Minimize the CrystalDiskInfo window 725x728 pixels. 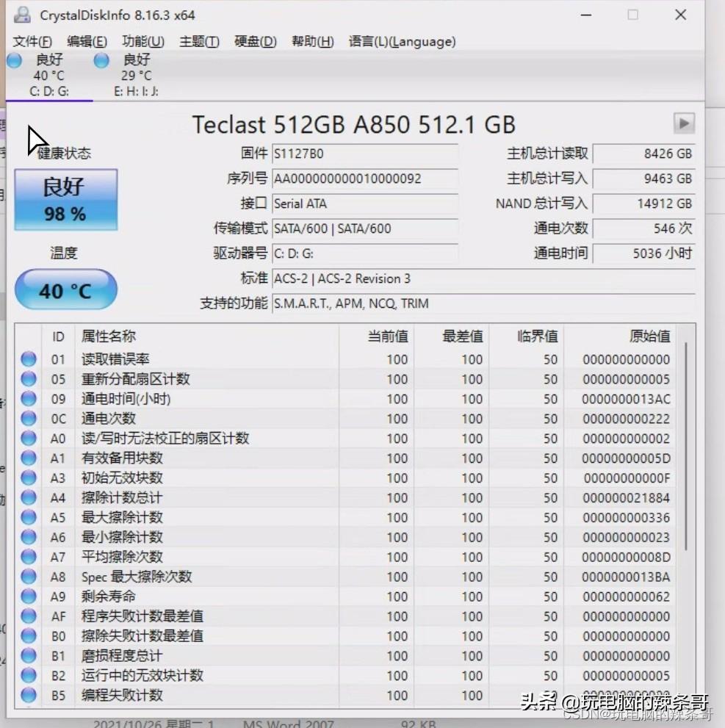585,15
